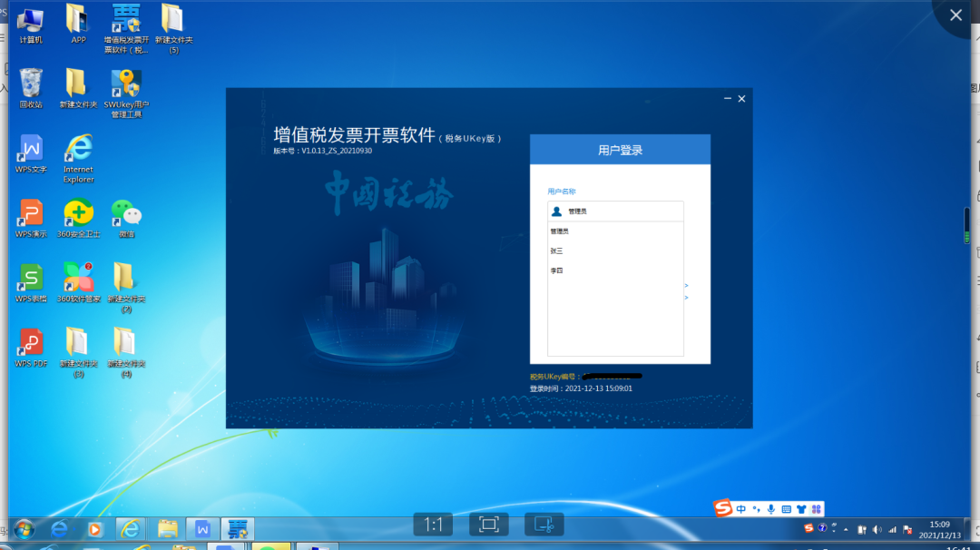Open the Windows Start button
Screen dimensions: 980x550
(24, 529)
